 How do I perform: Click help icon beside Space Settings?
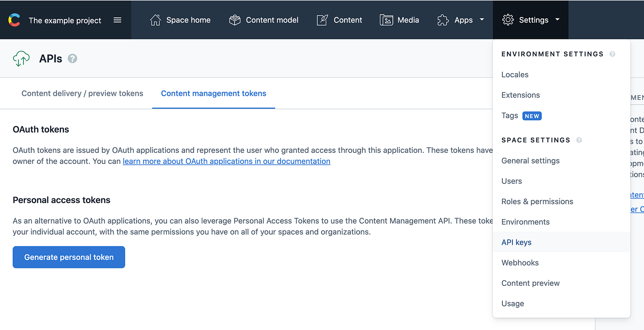click(x=579, y=140)
